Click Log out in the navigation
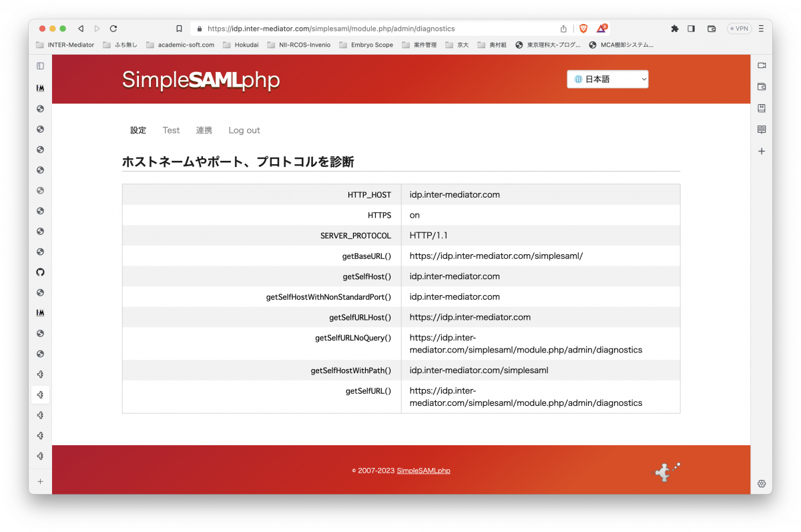This screenshot has height=532, width=801. pos(244,129)
